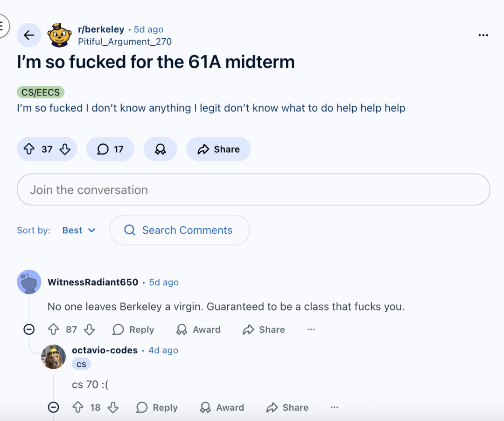Open the post's 17 comments
Image resolution: width=504 pixels, height=421 pixels.
(110, 149)
